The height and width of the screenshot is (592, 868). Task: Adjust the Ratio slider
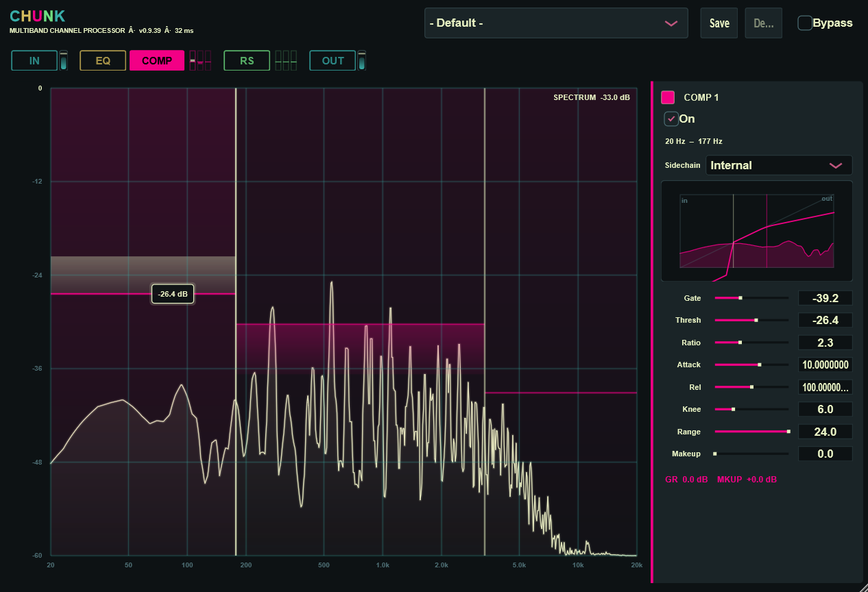click(751, 342)
